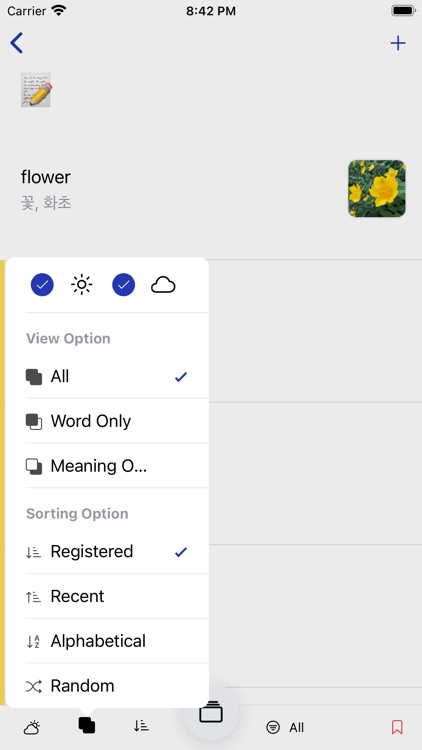Tap the weather sun-cloud icon in bottom bar
The width and height of the screenshot is (422, 750).
pos(32,728)
